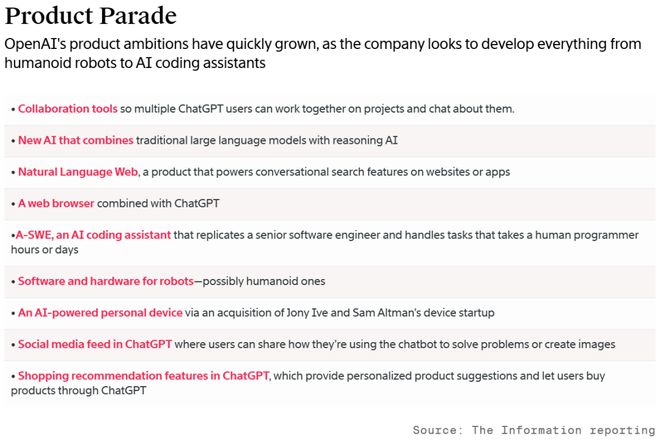Click the bullet before Social media feed

[13, 345]
